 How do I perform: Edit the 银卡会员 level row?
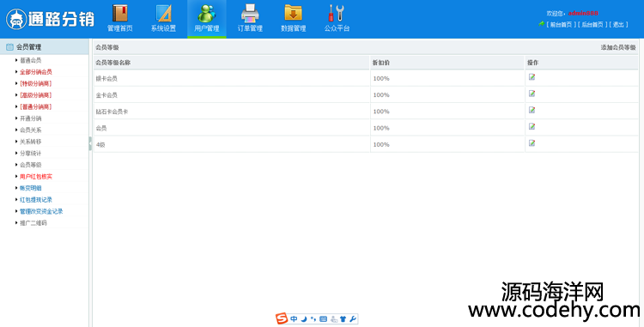(x=532, y=77)
